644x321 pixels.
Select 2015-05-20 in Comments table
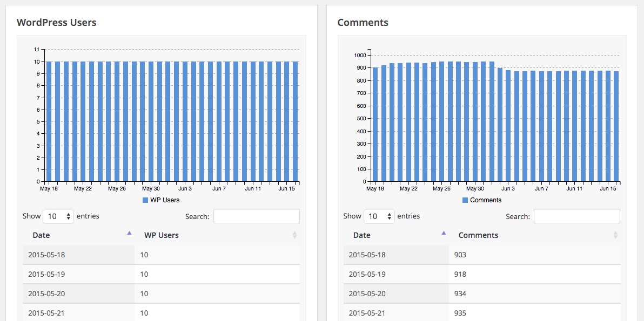[367, 293]
